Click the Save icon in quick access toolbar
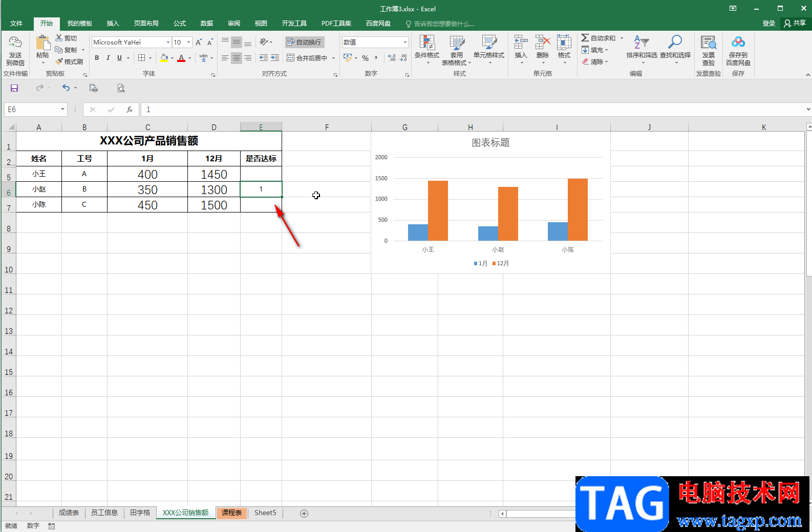This screenshot has height=532, width=812. coord(14,88)
